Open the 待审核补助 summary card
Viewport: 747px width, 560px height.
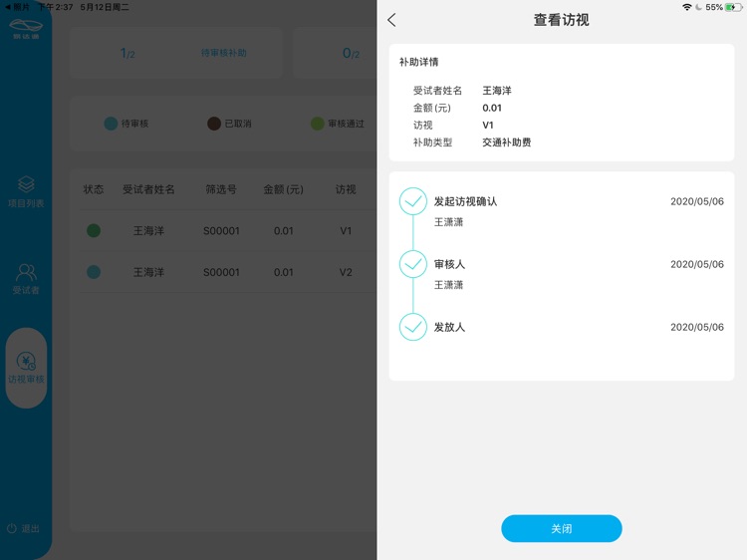[x=176, y=53]
